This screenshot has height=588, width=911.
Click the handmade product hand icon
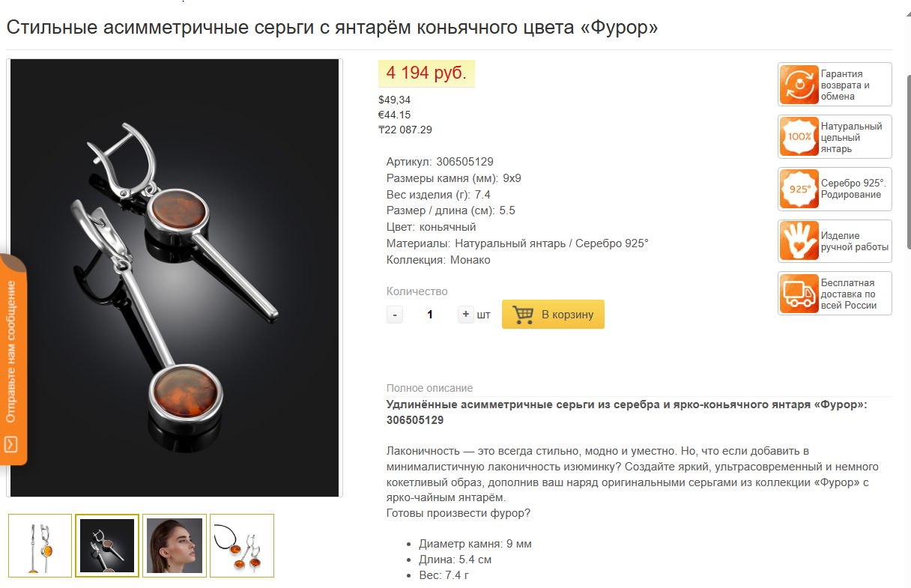point(799,240)
